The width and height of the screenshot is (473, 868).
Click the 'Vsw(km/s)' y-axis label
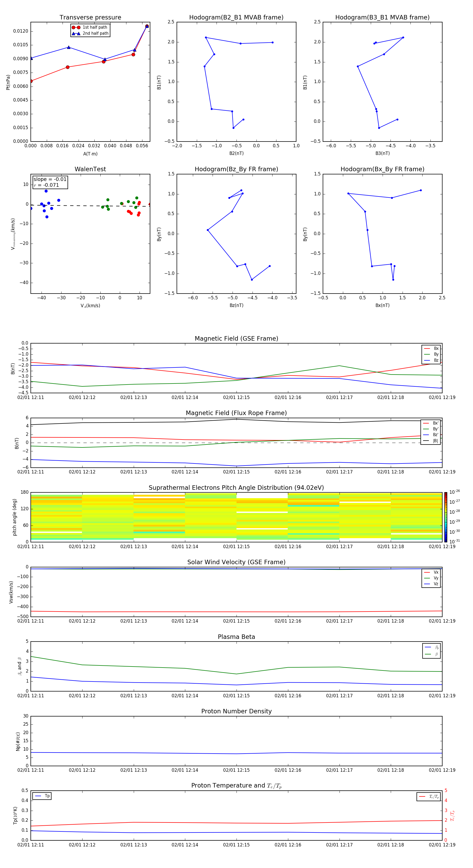tap(11, 592)
